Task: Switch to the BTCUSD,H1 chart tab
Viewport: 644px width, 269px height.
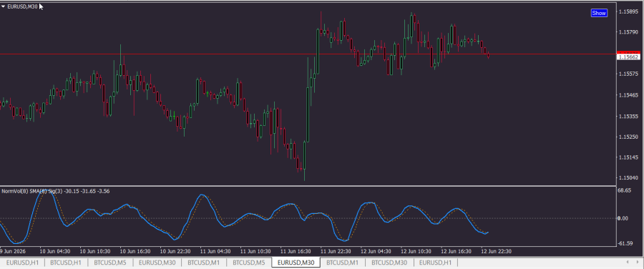Action: (x=66, y=263)
